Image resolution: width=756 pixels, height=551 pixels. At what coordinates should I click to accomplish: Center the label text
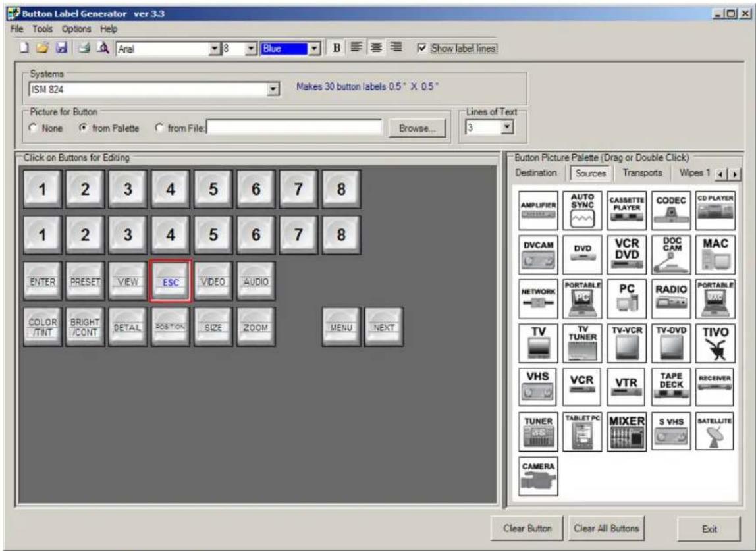pos(376,47)
